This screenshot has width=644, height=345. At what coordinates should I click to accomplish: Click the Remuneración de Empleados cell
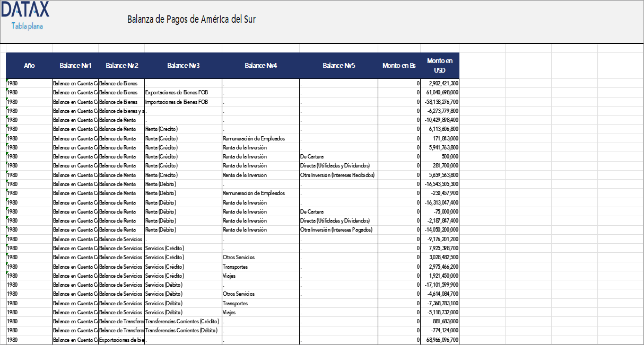254,138
